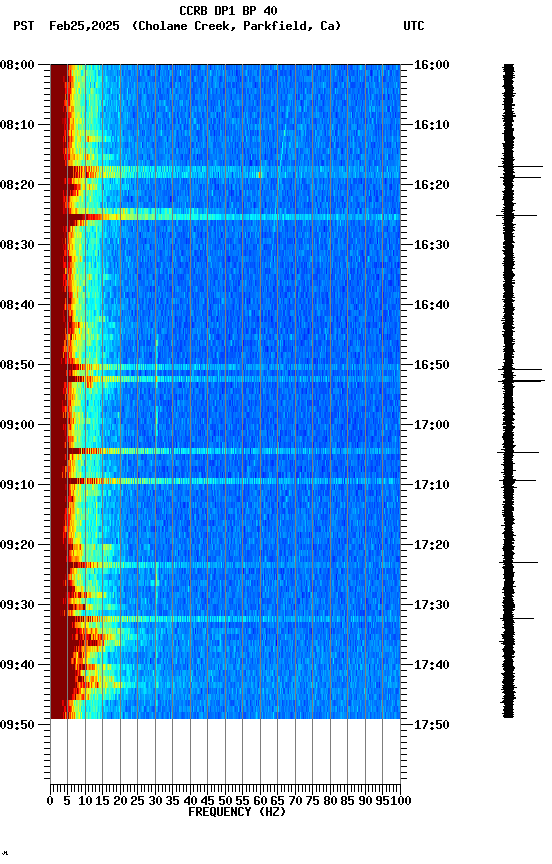Click the "PST" timezone label
Image resolution: width=552 pixels, height=864 pixels.
point(24,26)
